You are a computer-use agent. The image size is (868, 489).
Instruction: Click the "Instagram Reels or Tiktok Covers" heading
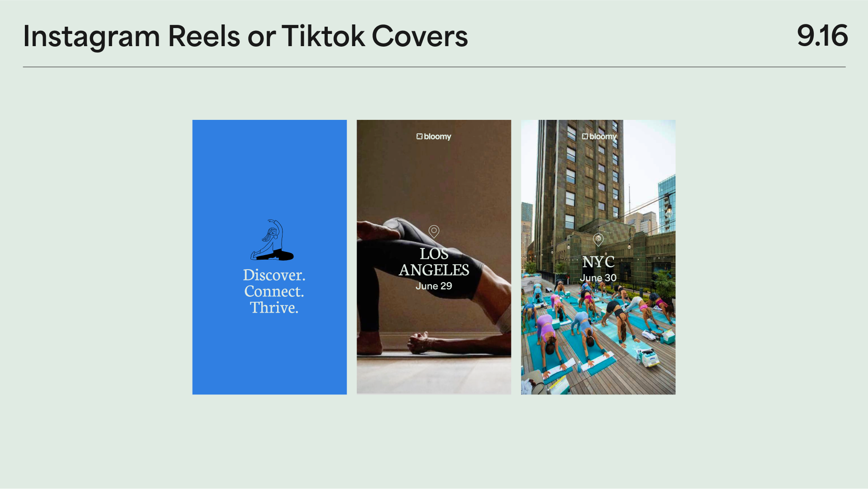coord(245,36)
